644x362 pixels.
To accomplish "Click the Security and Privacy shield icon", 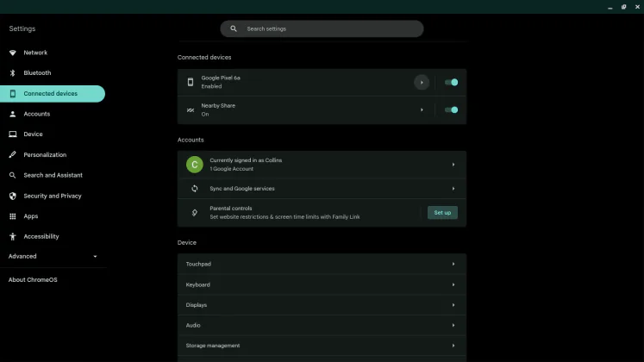I will tap(13, 196).
